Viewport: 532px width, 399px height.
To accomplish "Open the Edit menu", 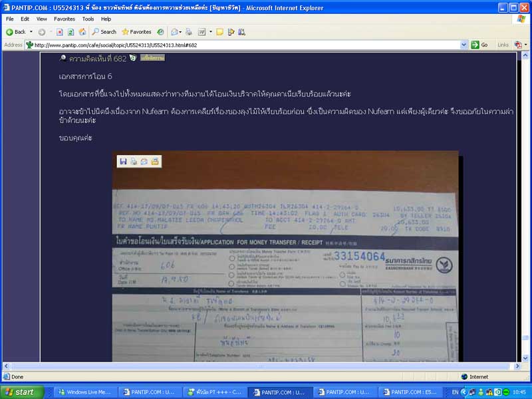I will coord(25,19).
